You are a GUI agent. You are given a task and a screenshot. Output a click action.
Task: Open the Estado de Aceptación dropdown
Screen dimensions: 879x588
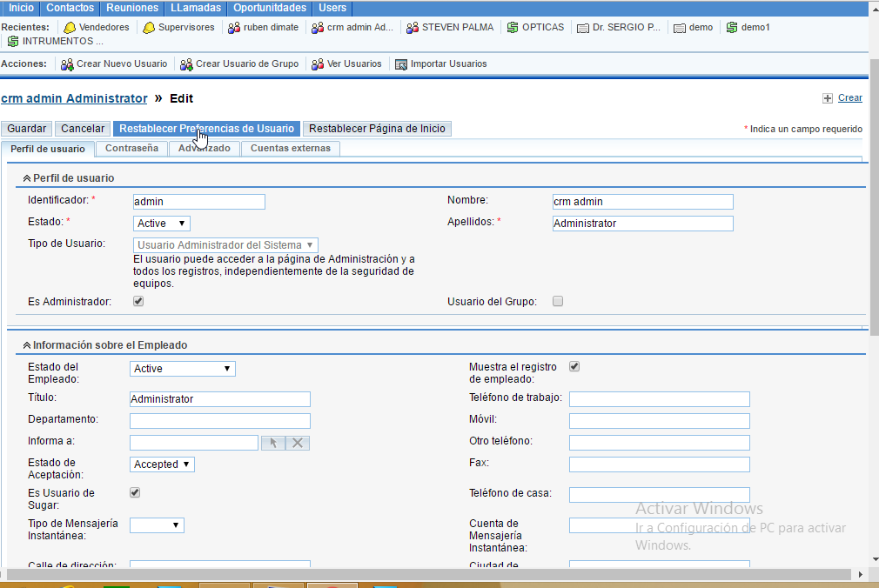click(162, 464)
